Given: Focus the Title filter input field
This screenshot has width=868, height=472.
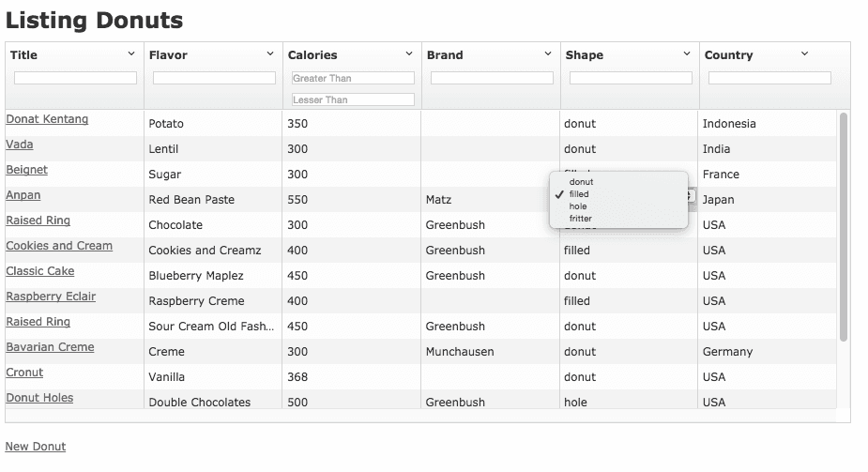Looking at the screenshot, I should click(x=75, y=78).
